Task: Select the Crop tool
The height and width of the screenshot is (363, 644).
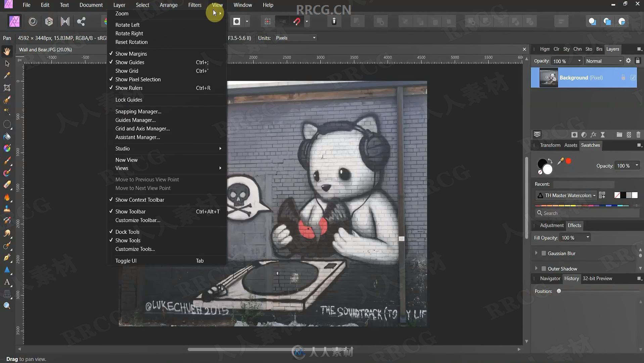Action: [7, 88]
